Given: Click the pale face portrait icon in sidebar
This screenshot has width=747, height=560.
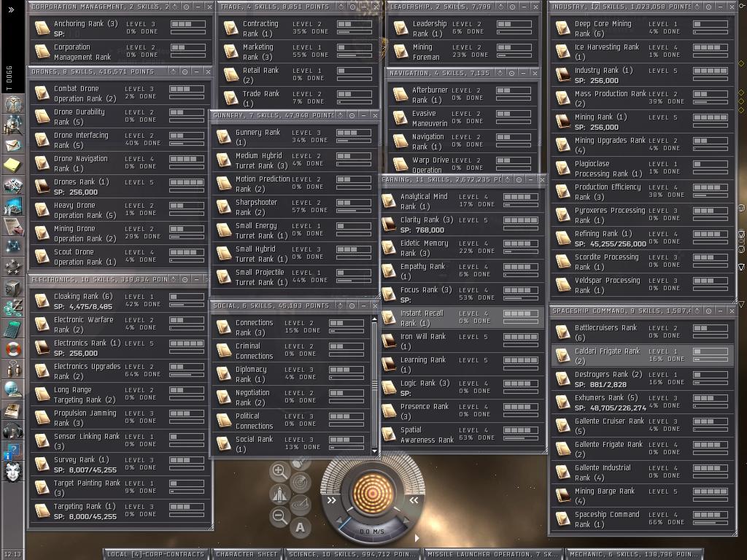Looking at the screenshot, I should [x=13, y=472].
